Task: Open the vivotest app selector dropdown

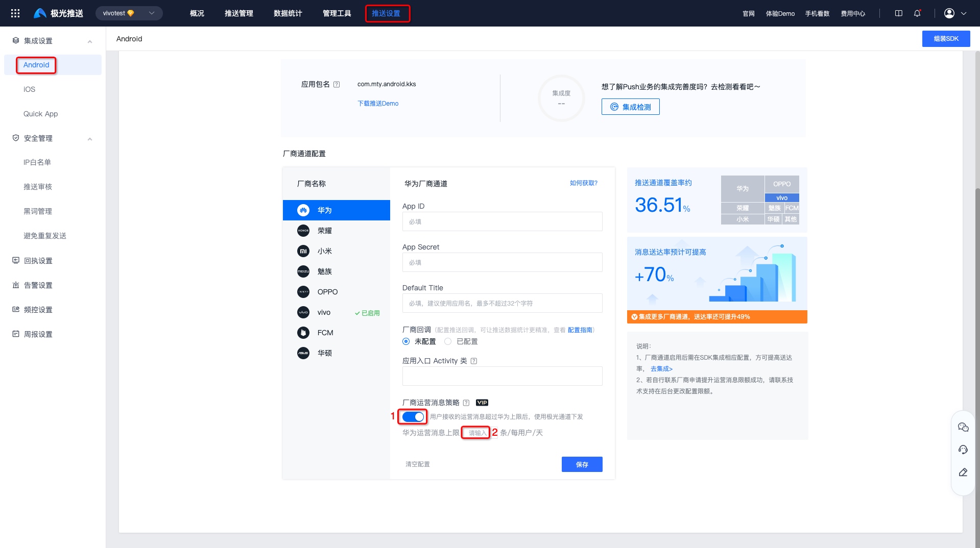Action: [x=129, y=13]
